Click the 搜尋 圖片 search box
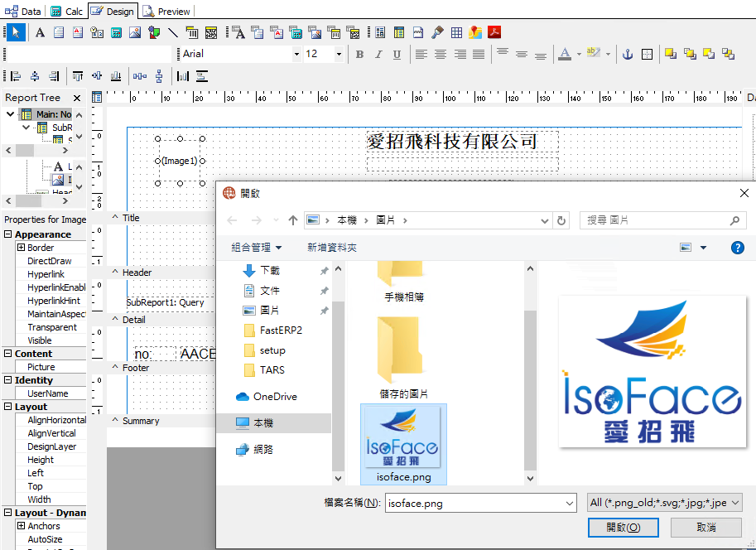This screenshot has width=756, height=550. coord(662,220)
